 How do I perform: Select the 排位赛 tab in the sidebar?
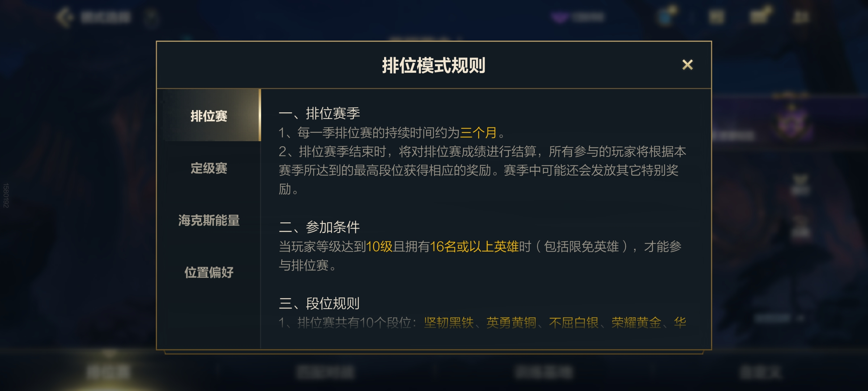pyautogui.click(x=209, y=116)
